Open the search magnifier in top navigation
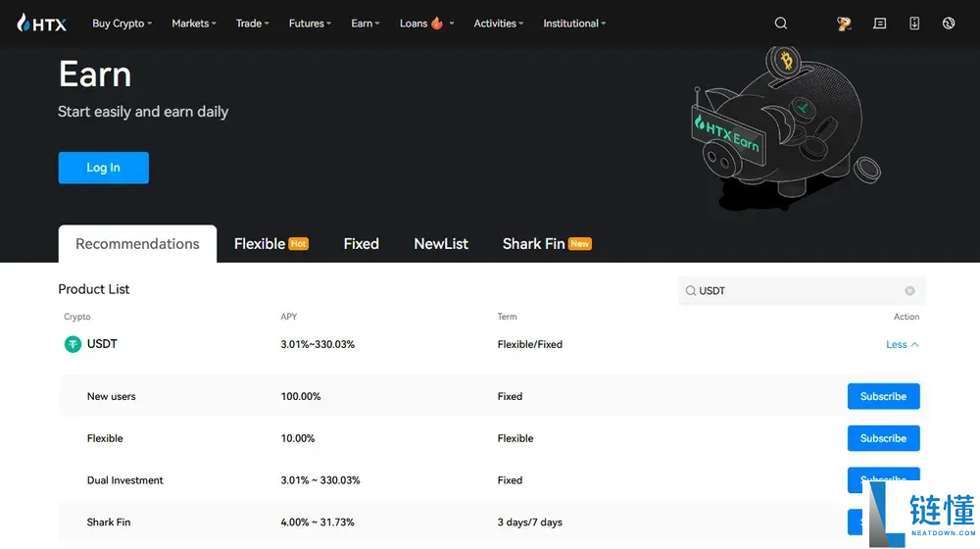Viewport: 980px width, 549px height. pyautogui.click(x=781, y=24)
